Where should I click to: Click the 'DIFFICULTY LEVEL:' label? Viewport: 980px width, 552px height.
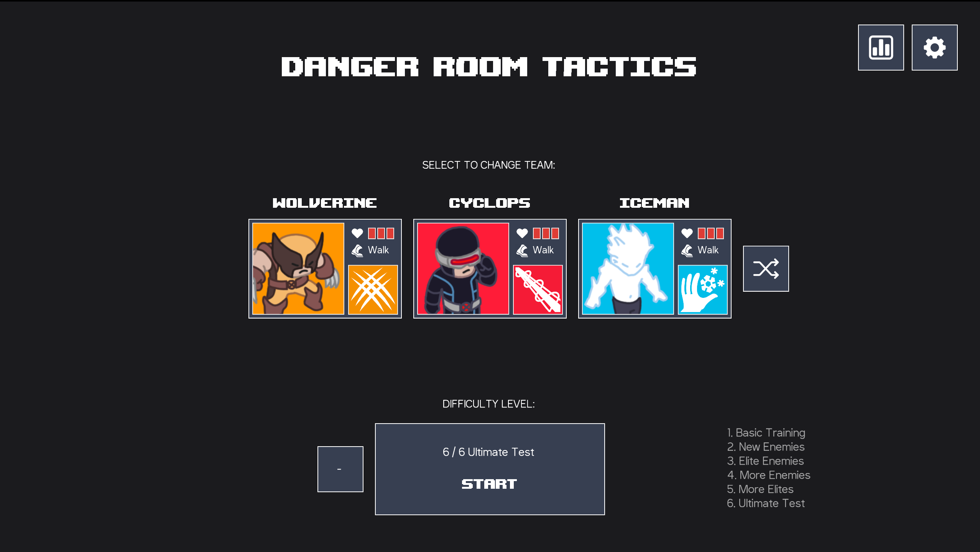point(488,404)
